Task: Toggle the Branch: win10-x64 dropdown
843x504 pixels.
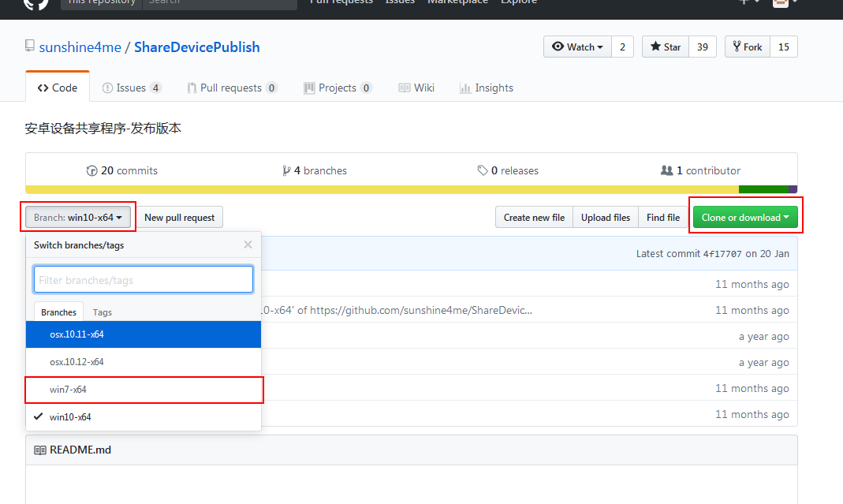Action: point(78,218)
